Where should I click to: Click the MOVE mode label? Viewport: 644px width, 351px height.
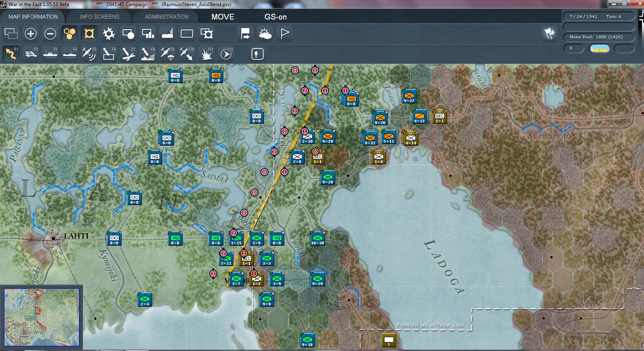click(x=223, y=17)
